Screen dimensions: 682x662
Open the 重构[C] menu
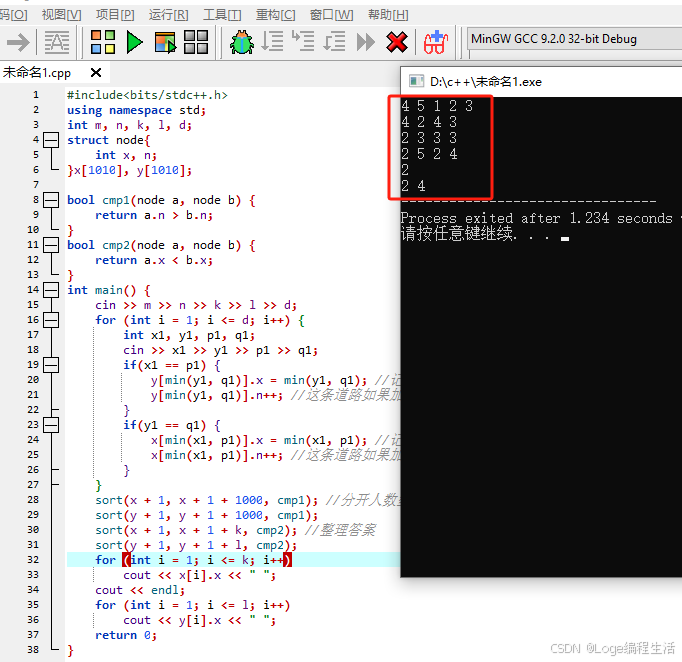pyautogui.click(x=276, y=15)
